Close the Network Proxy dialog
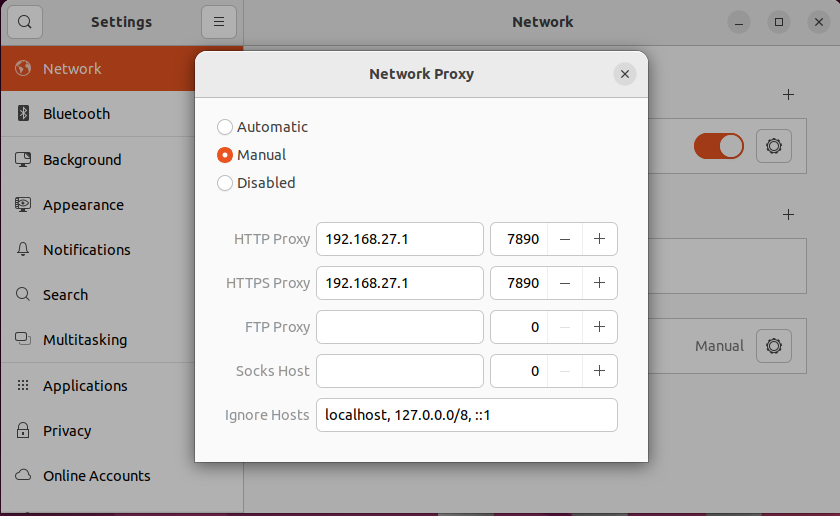Image resolution: width=840 pixels, height=516 pixels. pos(624,74)
